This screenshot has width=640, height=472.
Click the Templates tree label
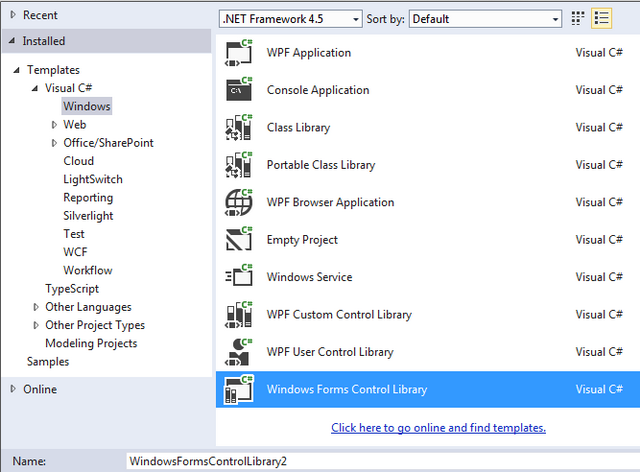coord(53,70)
